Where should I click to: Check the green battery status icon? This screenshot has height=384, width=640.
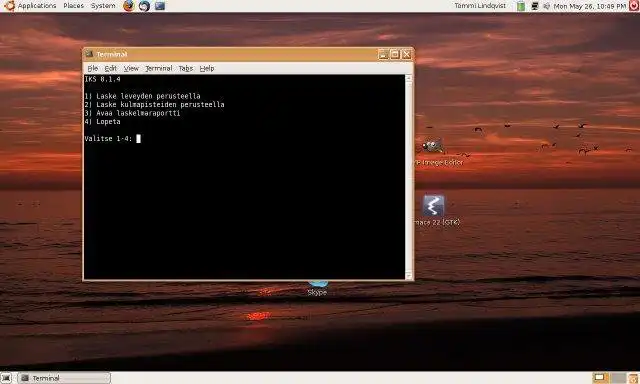(x=521, y=6)
